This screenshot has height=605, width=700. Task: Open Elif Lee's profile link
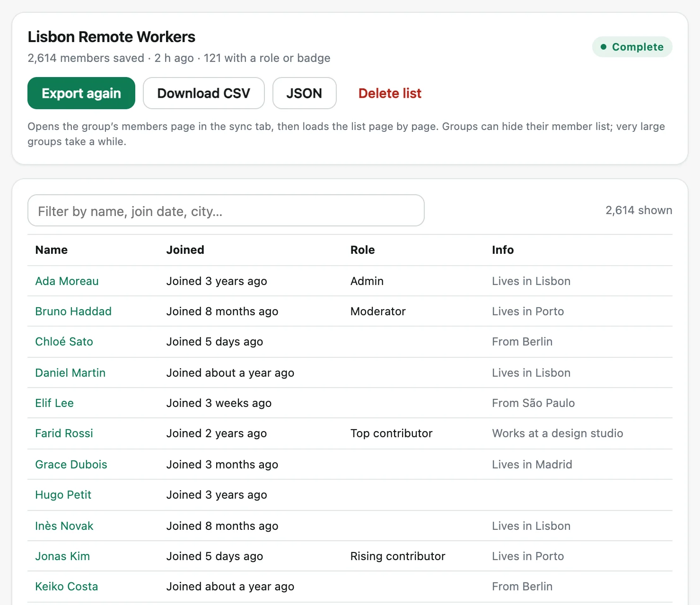click(x=54, y=403)
